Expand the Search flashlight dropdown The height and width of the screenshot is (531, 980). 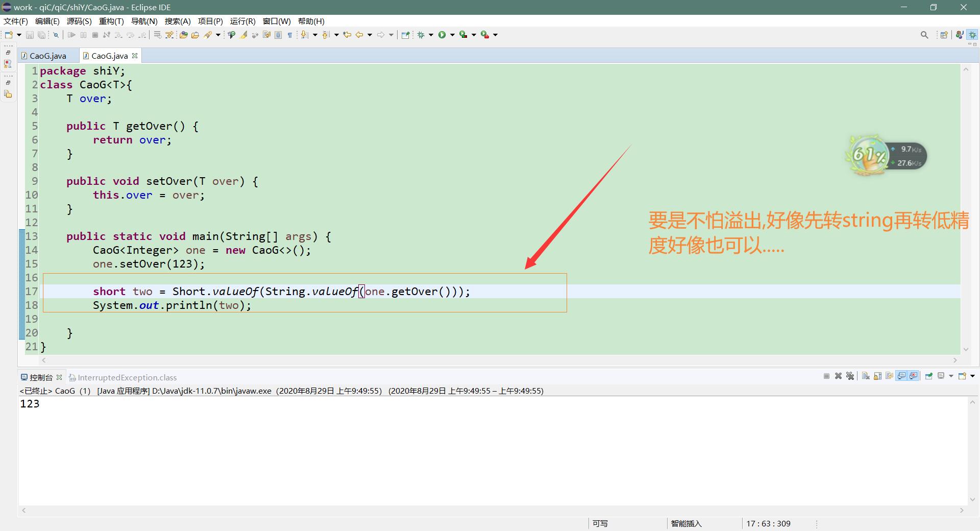[218, 35]
